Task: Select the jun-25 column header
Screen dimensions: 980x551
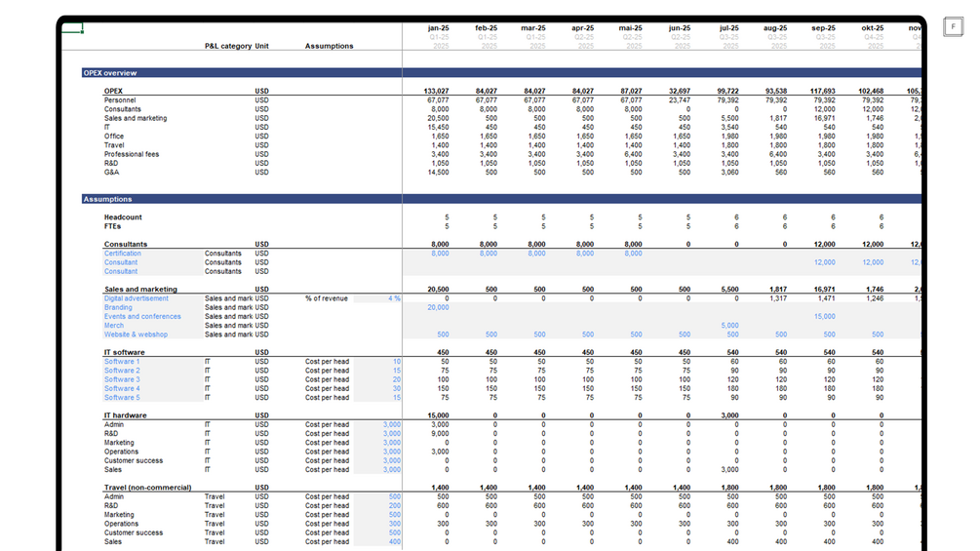Action: (x=680, y=28)
